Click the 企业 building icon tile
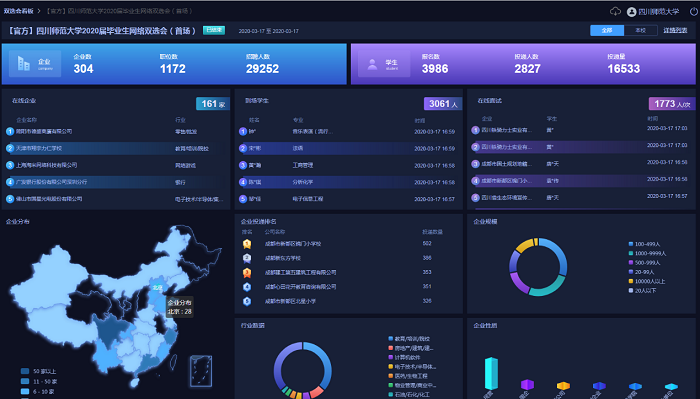Image resolution: width=700 pixels, height=399 pixels. point(35,64)
